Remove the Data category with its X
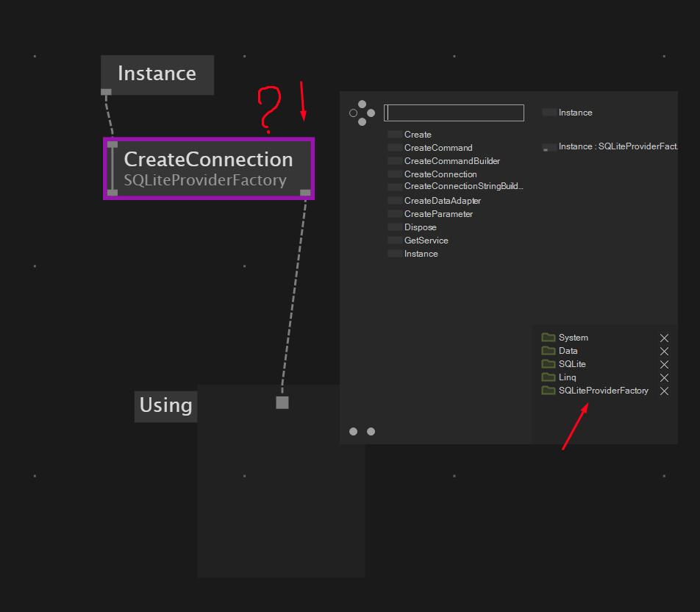Screen dimensions: 700x612 (x=664, y=351)
